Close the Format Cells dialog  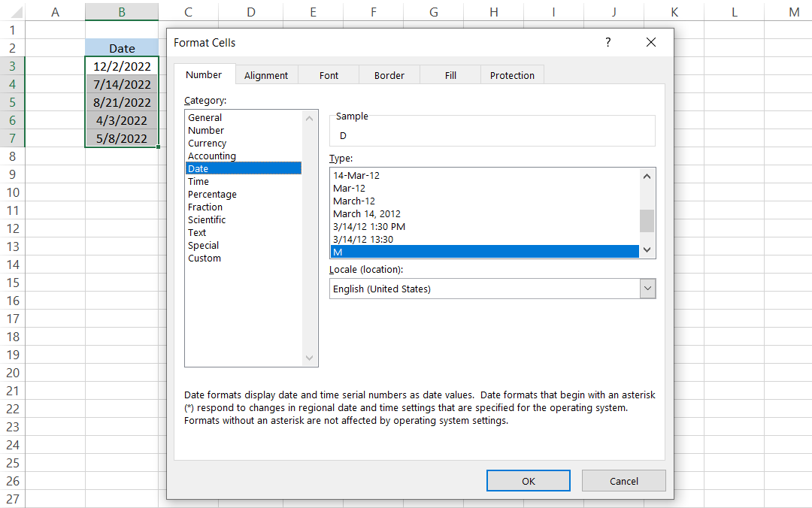tap(651, 43)
